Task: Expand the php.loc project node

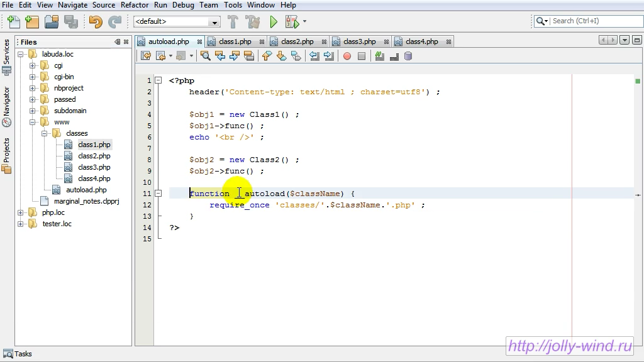Action: click(x=21, y=212)
